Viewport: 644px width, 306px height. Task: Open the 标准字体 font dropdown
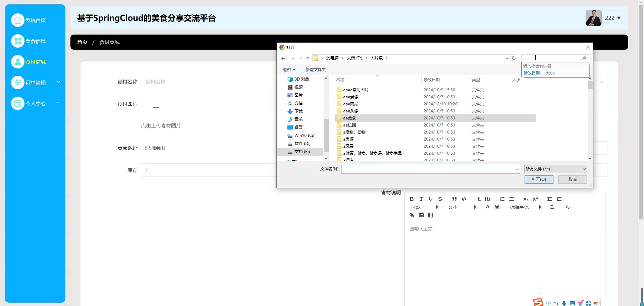525,207
